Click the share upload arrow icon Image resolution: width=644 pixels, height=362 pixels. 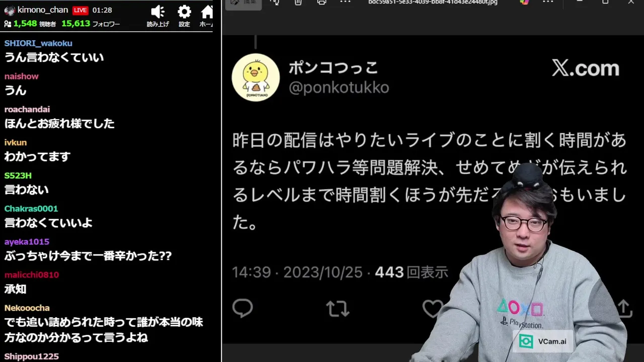pos(624,308)
